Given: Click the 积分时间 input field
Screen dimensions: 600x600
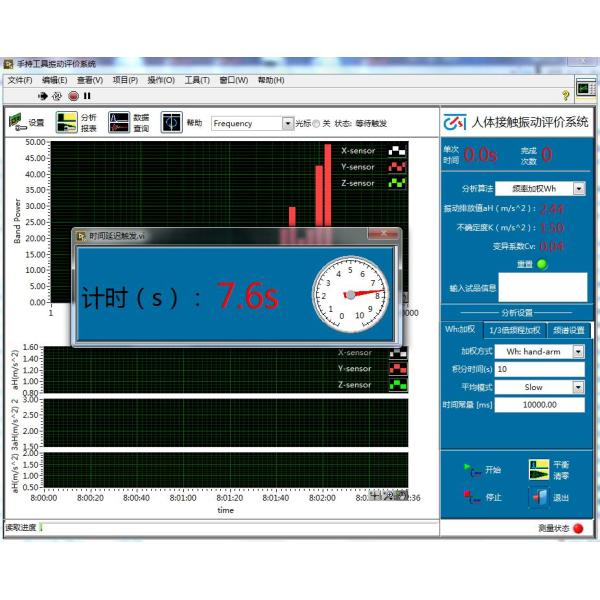Looking at the screenshot, I should coord(539,369).
